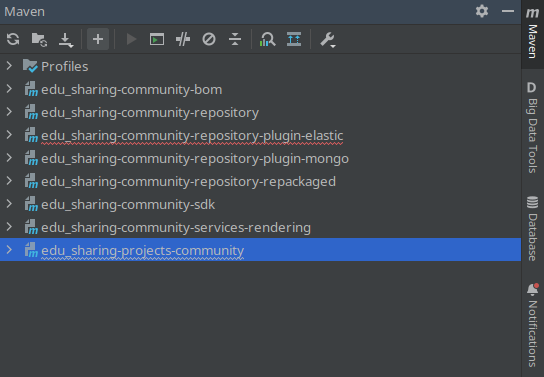This screenshot has width=544, height=377.
Task: Select edu_sharing-community-bom module
Action: (x=260, y=89)
